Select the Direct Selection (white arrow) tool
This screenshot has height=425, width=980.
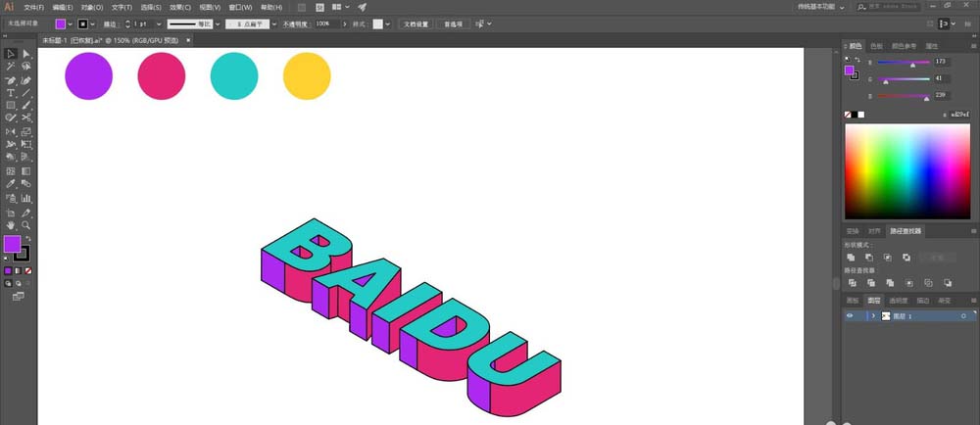pos(26,54)
